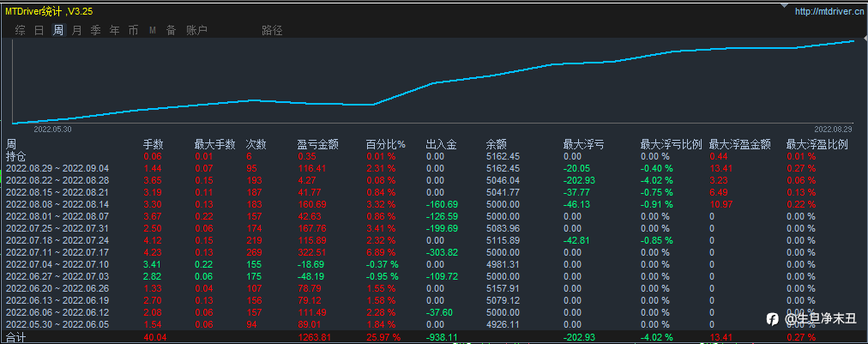Select the 2022.07.25 ~ 2022.07.31 week row

click(434, 228)
